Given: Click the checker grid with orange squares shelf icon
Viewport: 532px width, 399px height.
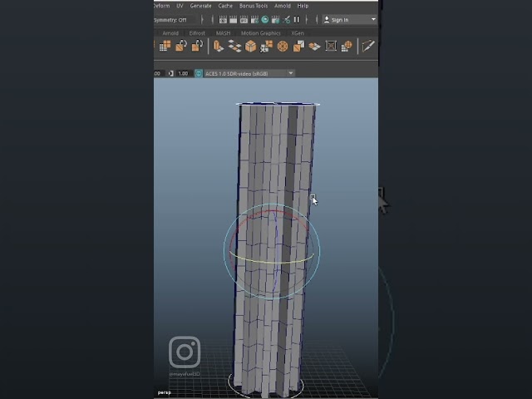Looking at the screenshot, I should [x=165, y=46].
